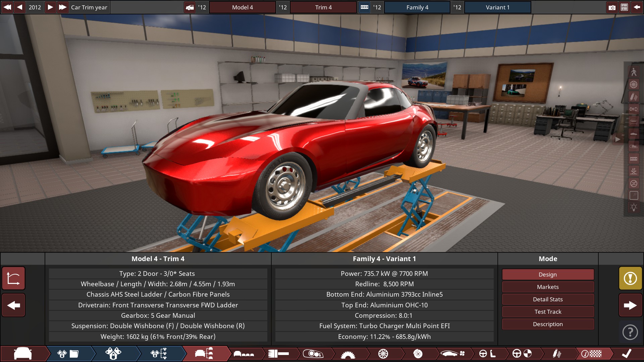Open the help question mark icon
Viewport: 644px width, 362px height.
pos(630,332)
